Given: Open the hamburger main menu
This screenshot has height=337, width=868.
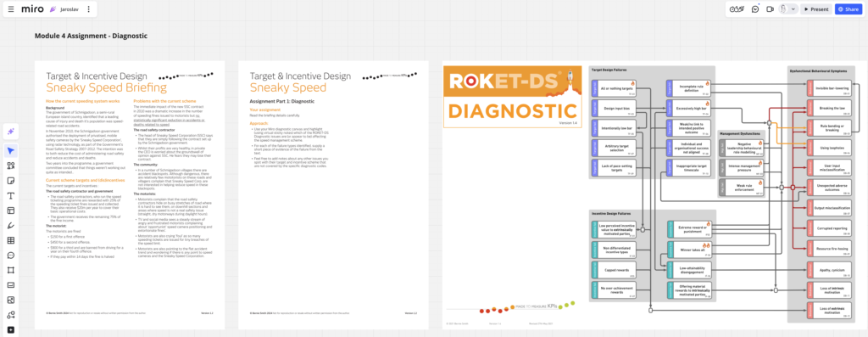Looking at the screenshot, I should 12,9.
